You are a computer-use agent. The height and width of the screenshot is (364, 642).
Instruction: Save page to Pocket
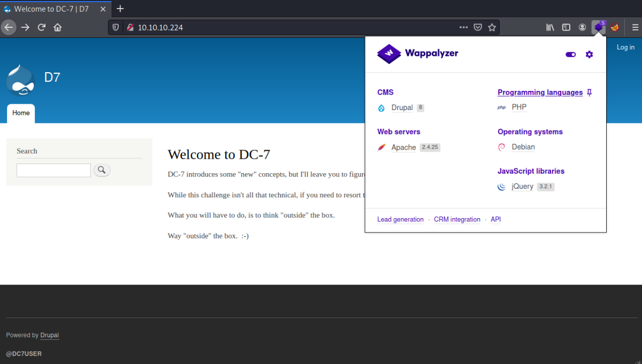point(478,27)
